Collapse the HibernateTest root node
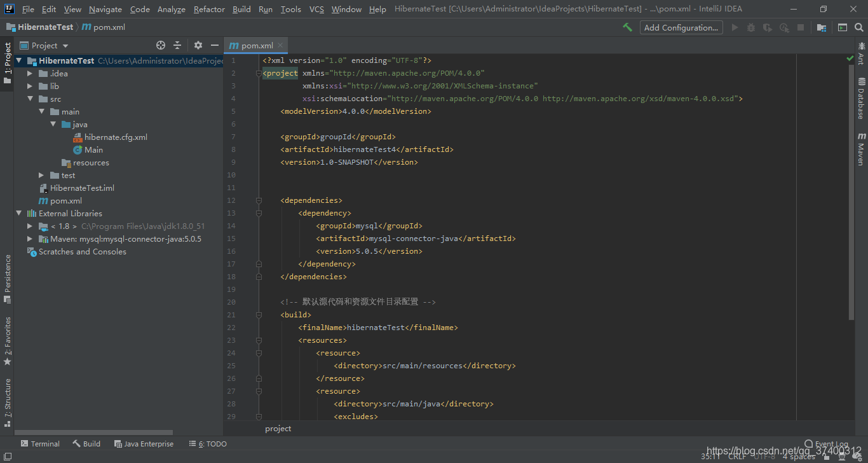The height and width of the screenshot is (463, 868). click(19, 61)
